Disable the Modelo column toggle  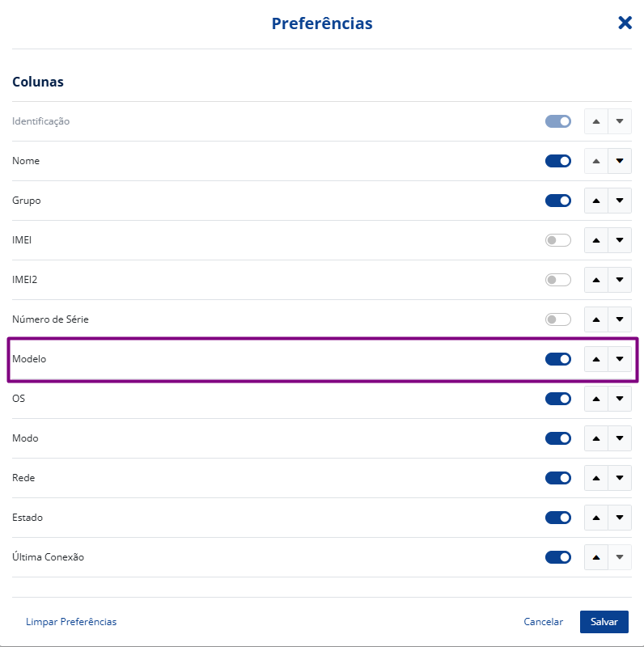557,359
